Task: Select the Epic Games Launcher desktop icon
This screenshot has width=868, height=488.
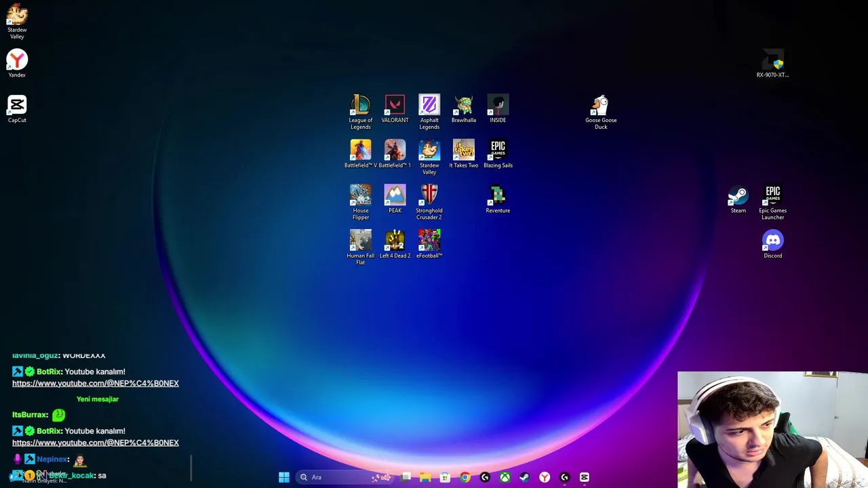Action: (x=773, y=202)
